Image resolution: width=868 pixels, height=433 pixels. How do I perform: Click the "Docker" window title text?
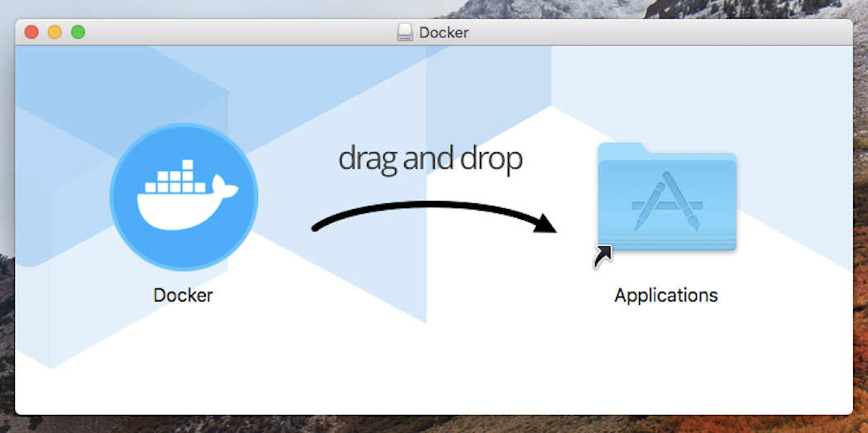(x=444, y=32)
